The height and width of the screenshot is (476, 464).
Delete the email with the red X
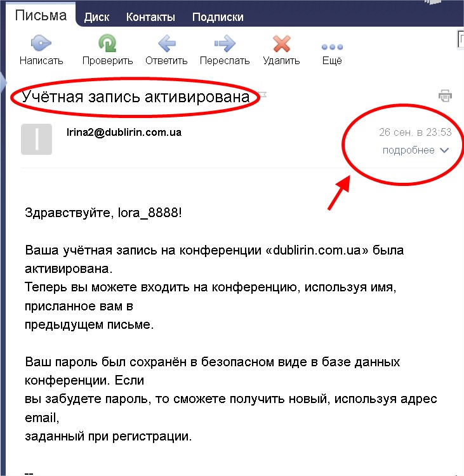[281, 44]
